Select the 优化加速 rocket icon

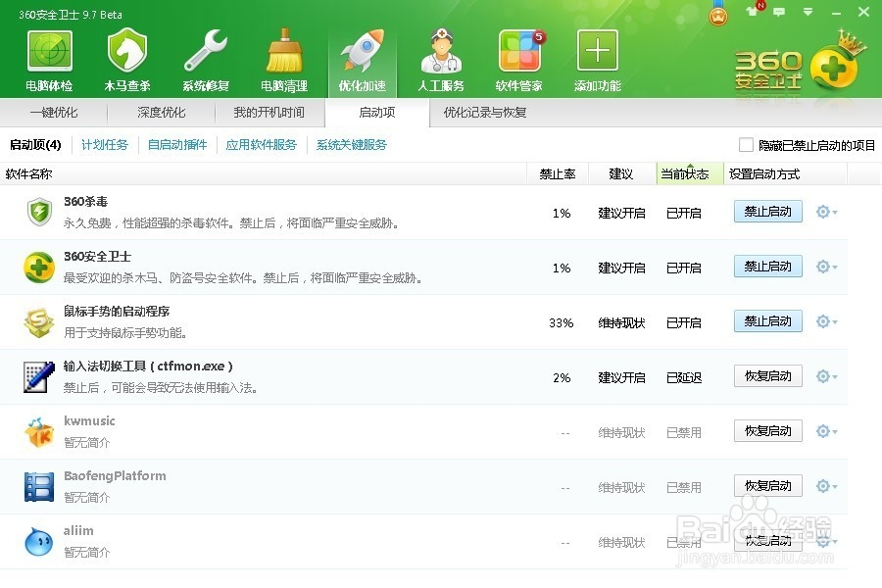[x=361, y=49]
